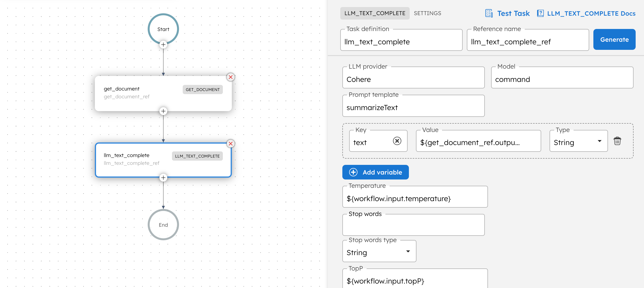Select the LLM_TEXT_COMPLETE tab
Screen dimensions: 644x288
(x=374, y=13)
